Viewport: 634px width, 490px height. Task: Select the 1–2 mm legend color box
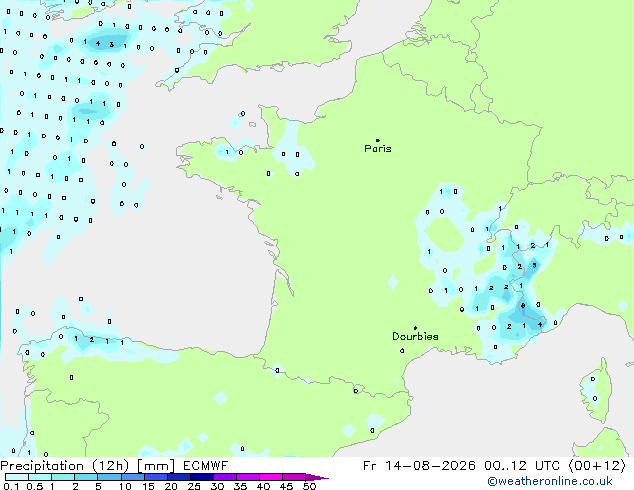coord(63,477)
